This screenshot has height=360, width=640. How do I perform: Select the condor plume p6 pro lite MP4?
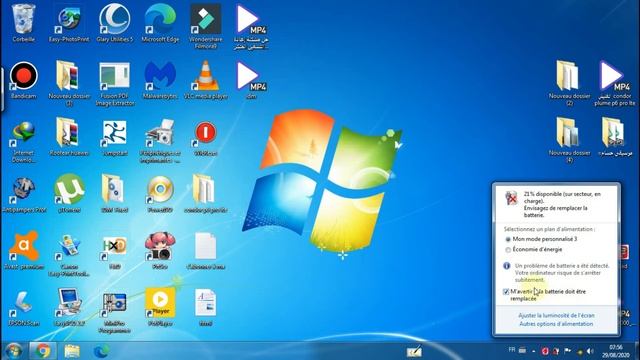(614, 83)
